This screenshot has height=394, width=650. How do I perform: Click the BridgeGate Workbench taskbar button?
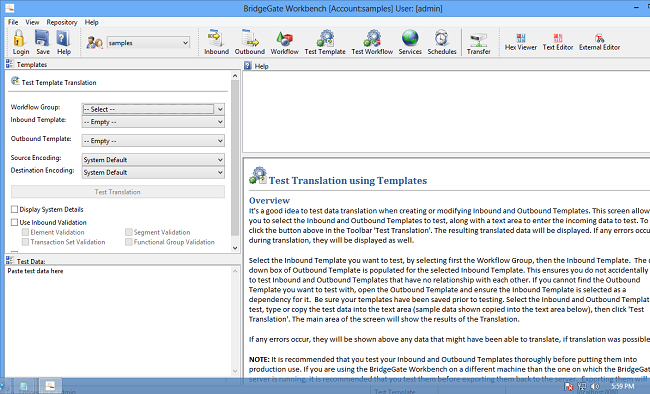[50, 386]
